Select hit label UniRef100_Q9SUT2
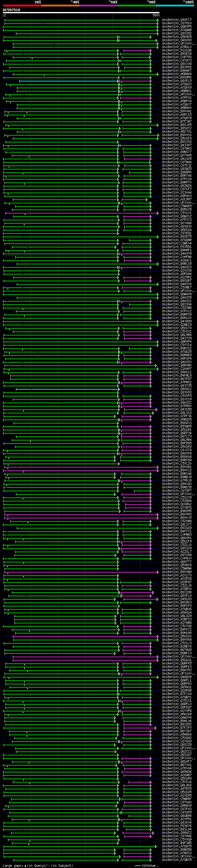 (177, 128)
